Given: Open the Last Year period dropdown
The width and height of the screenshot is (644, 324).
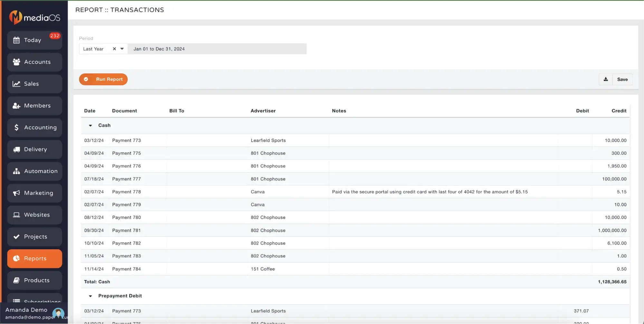Looking at the screenshot, I should tap(122, 49).
